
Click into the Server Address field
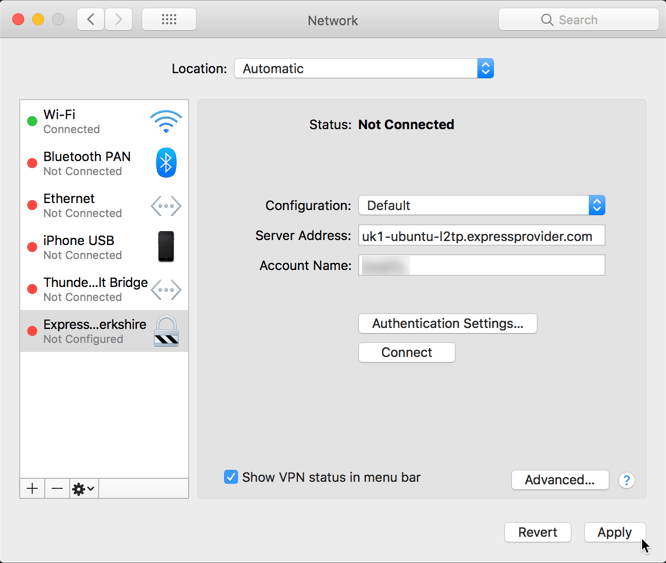point(482,236)
